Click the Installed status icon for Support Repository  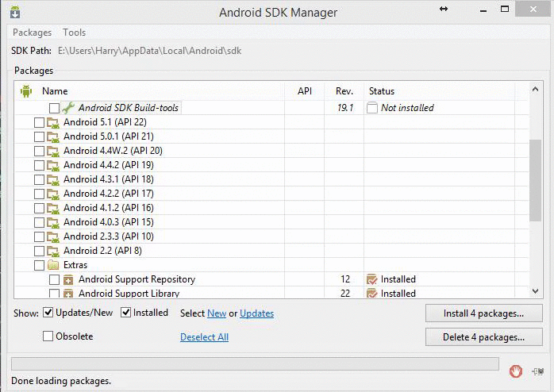point(371,279)
